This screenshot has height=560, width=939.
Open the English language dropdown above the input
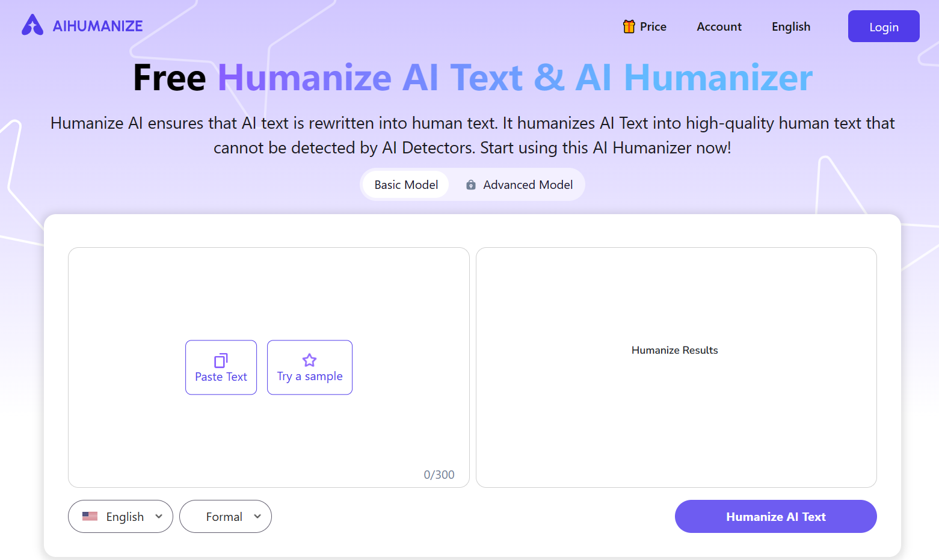click(x=120, y=516)
